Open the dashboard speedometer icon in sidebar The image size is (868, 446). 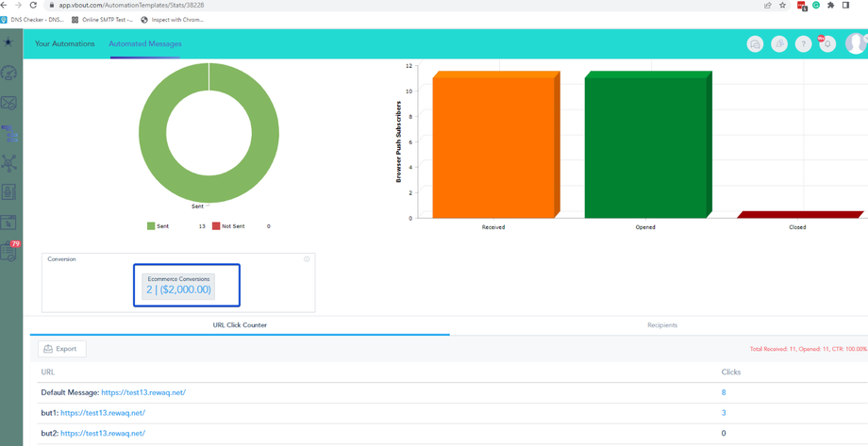coord(8,74)
